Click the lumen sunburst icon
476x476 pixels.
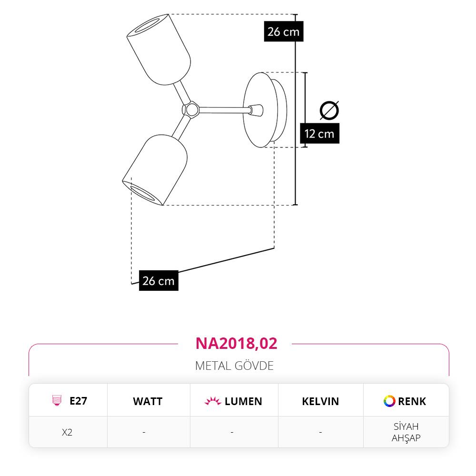(x=213, y=401)
